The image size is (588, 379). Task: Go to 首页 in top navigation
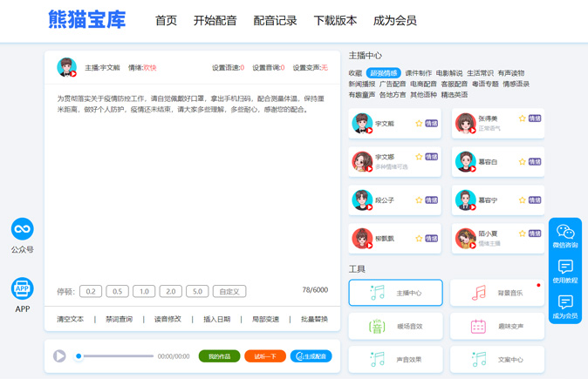click(x=166, y=20)
